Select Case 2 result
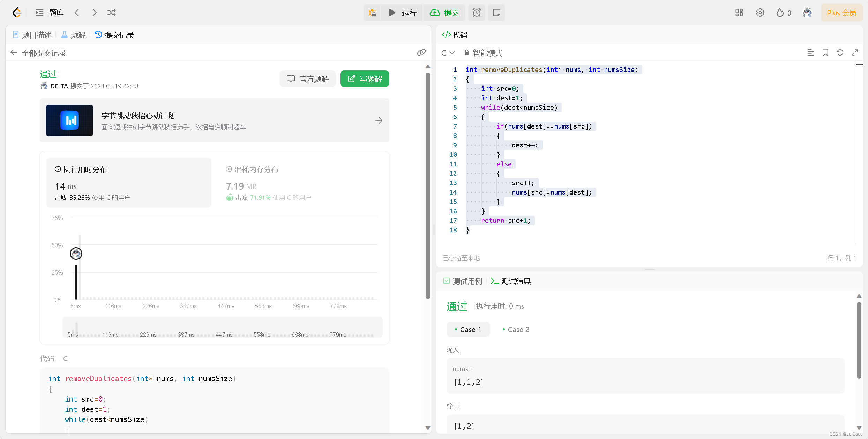 click(516, 329)
